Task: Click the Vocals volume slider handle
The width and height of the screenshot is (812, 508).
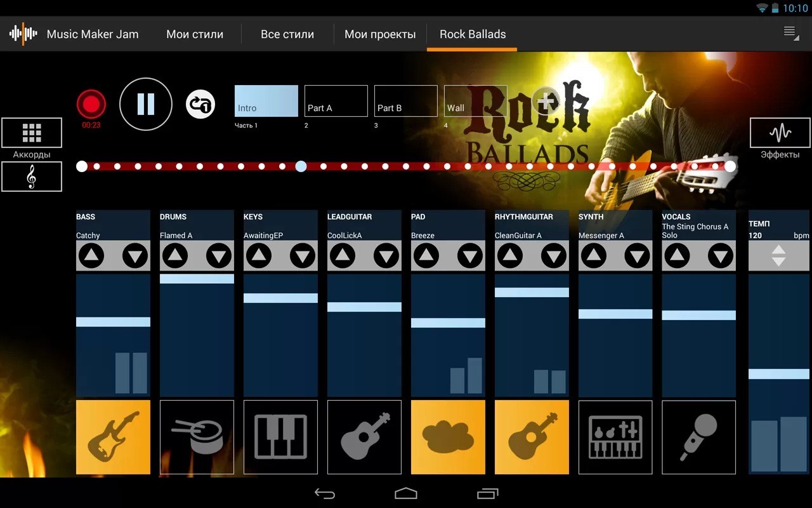Action: coord(699,315)
